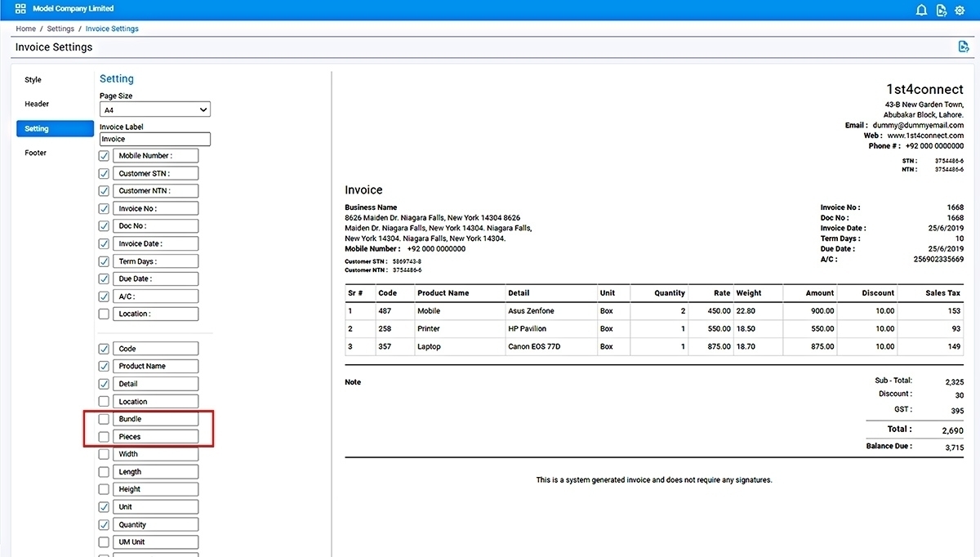Screen dimensions: 980x557
Task: Switch to the Footer tab
Action: coord(36,153)
